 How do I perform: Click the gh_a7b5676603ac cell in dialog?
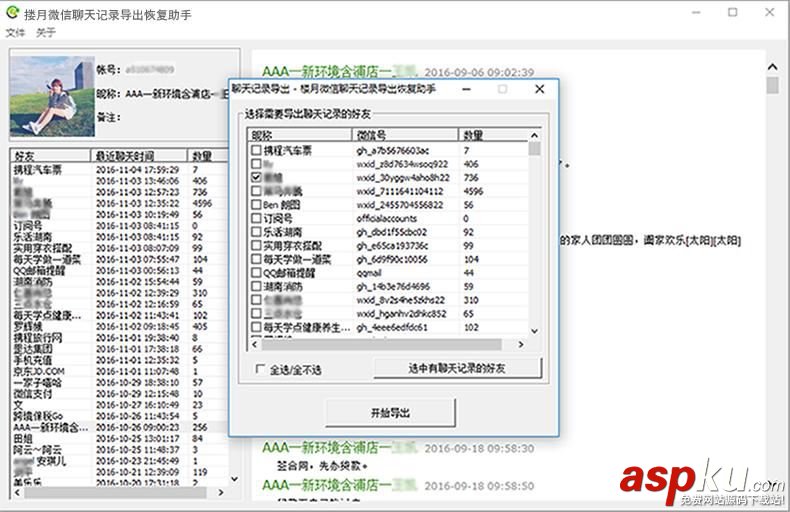coord(392,150)
